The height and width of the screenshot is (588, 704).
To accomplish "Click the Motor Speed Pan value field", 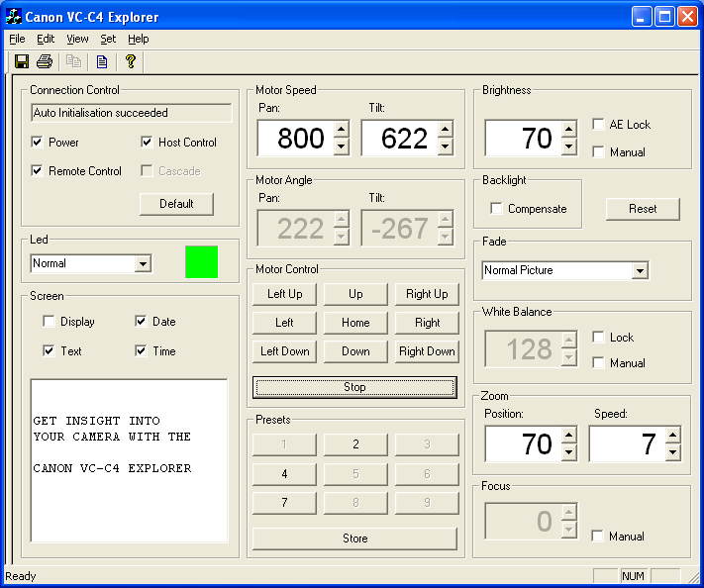I will (x=296, y=138).
